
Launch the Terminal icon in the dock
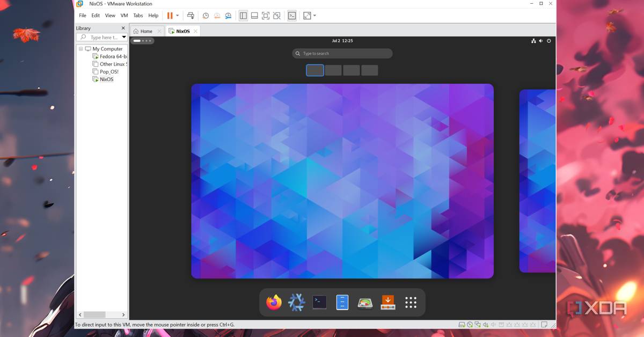coord(320,303)
